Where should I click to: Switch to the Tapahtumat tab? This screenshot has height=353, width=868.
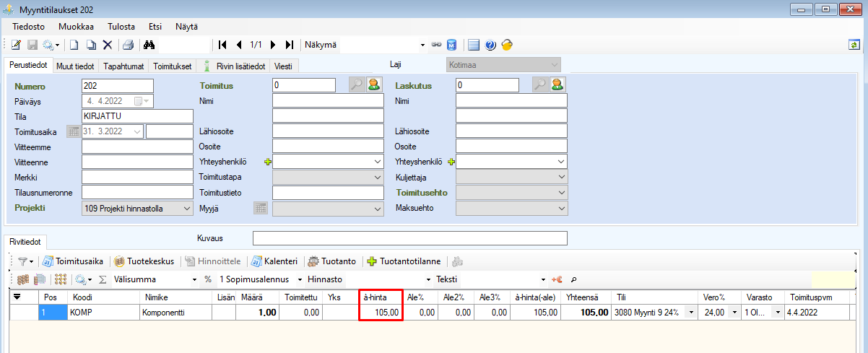tap(123, 66)
